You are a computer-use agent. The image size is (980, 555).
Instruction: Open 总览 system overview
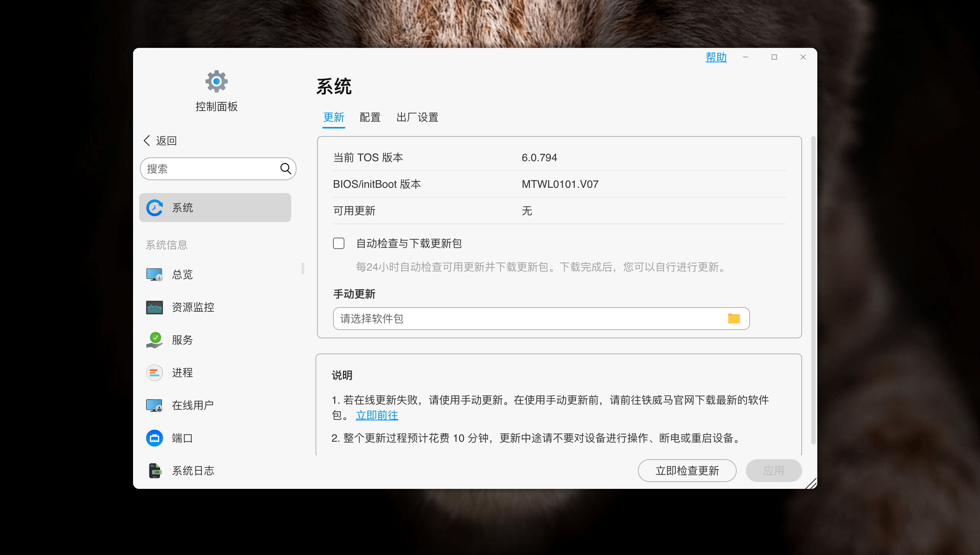[x=182, y=274]
